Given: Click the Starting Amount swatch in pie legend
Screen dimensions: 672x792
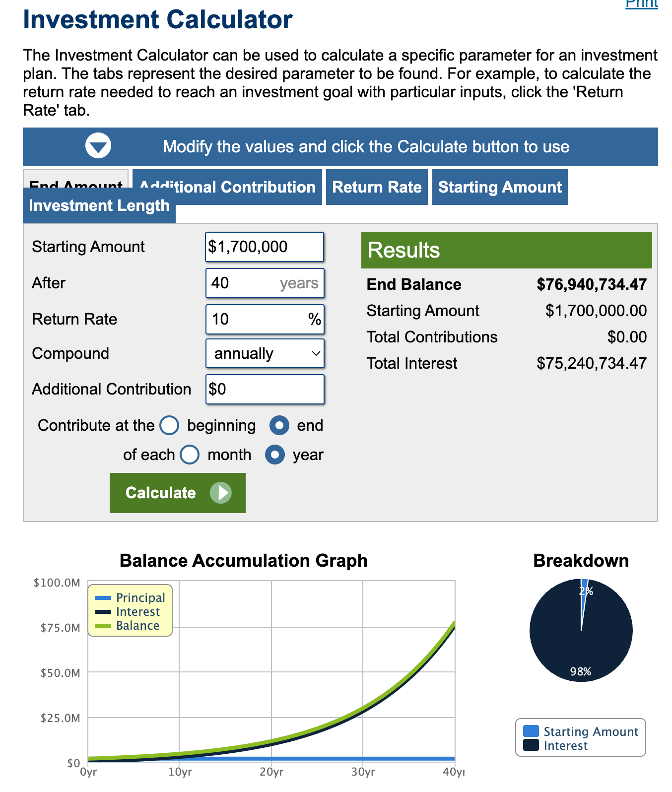Looking at the screenshot, I should click(x=531, y=731).
